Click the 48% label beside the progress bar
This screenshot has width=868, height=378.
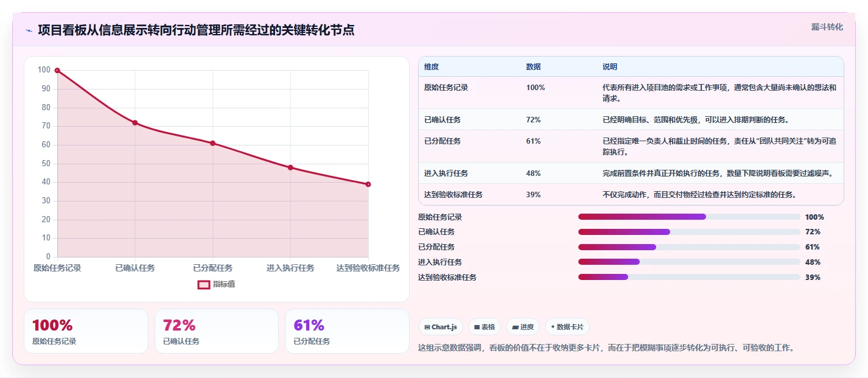pyautogui.click(x=813, y=262)
